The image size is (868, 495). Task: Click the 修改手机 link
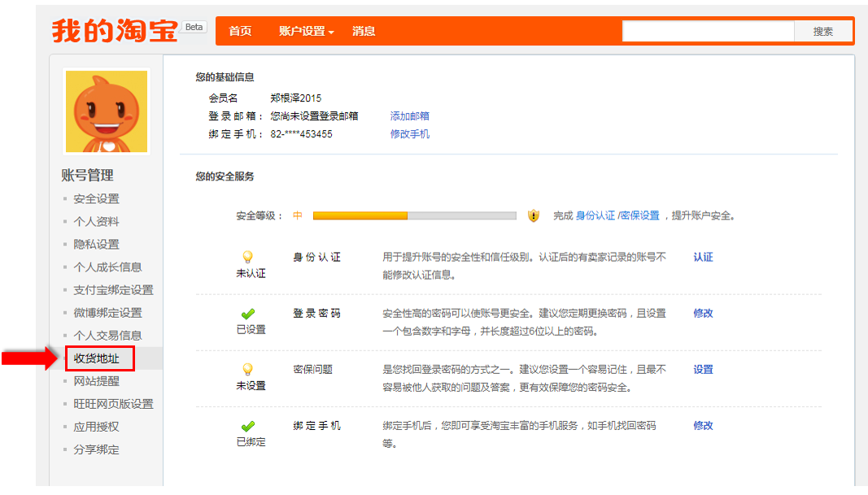click(x=410, y=134)
